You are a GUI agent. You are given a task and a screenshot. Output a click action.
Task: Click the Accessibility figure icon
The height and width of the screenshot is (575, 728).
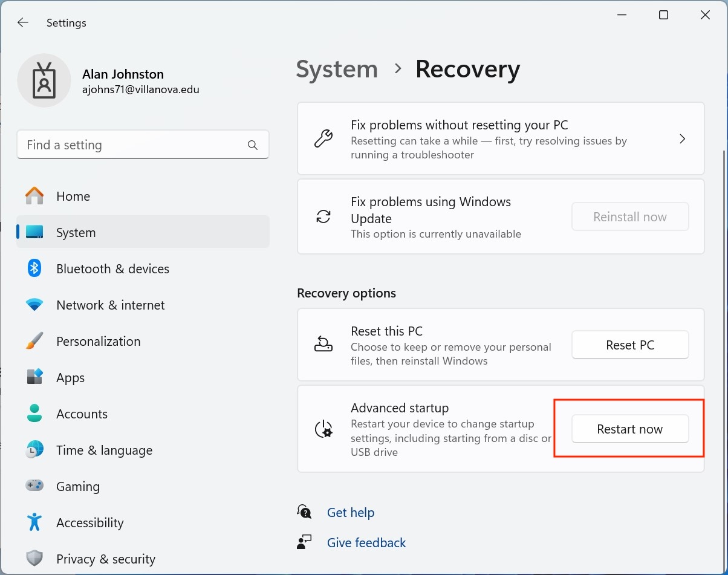(x=34, y=522)
